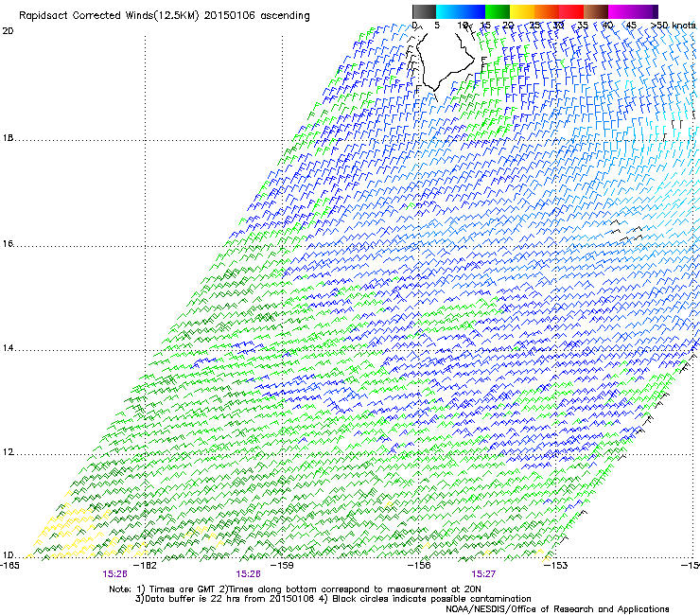Click the "15:28" time label just left of -159

point(248,574)
